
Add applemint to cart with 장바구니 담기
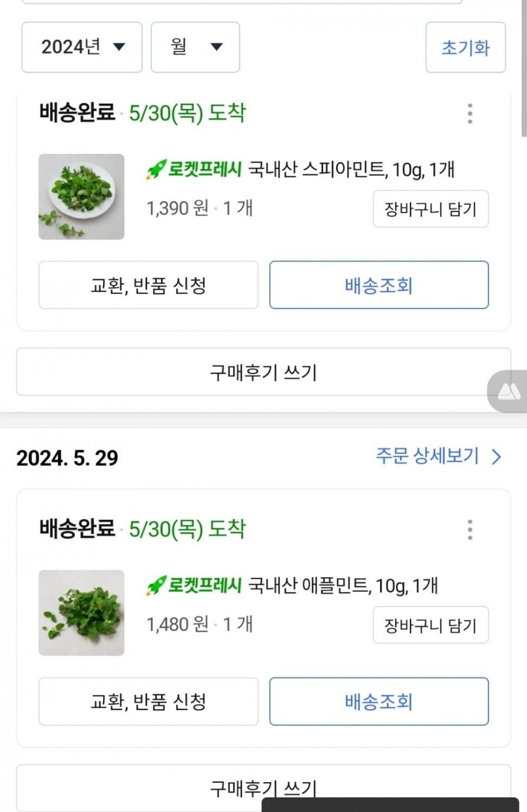click(x=431, y=625)
